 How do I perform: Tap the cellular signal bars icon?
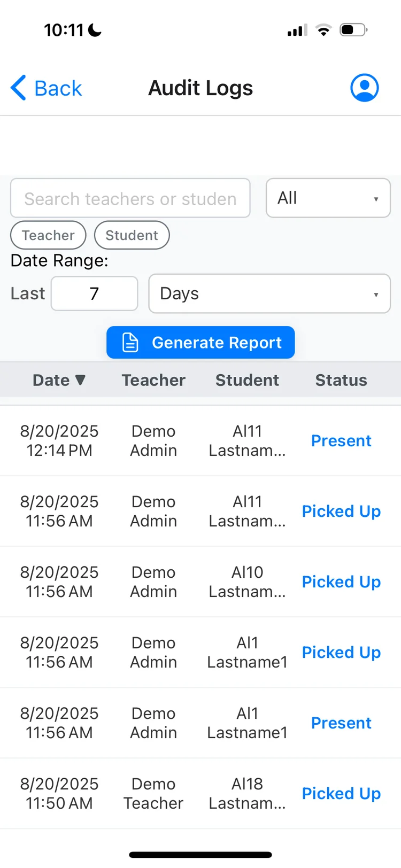tap(297, 30)
